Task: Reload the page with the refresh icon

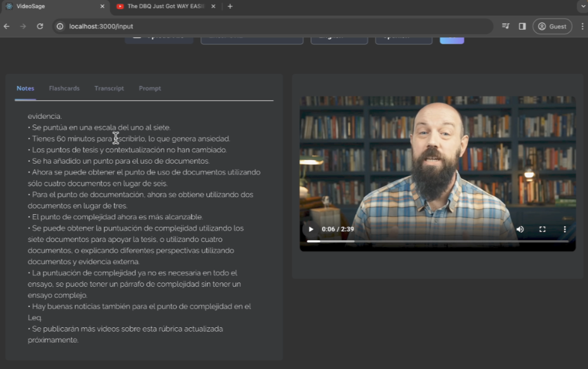Action: point(40,27)
